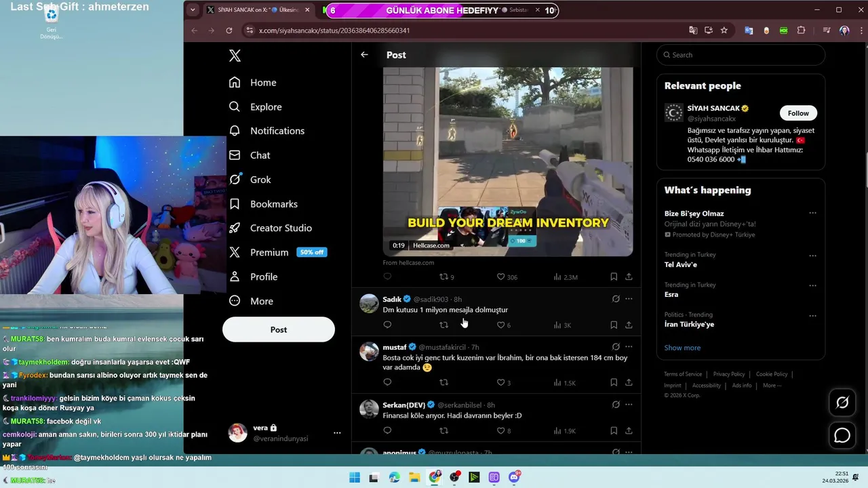Open Discord from the taskbar

(515, 477)
